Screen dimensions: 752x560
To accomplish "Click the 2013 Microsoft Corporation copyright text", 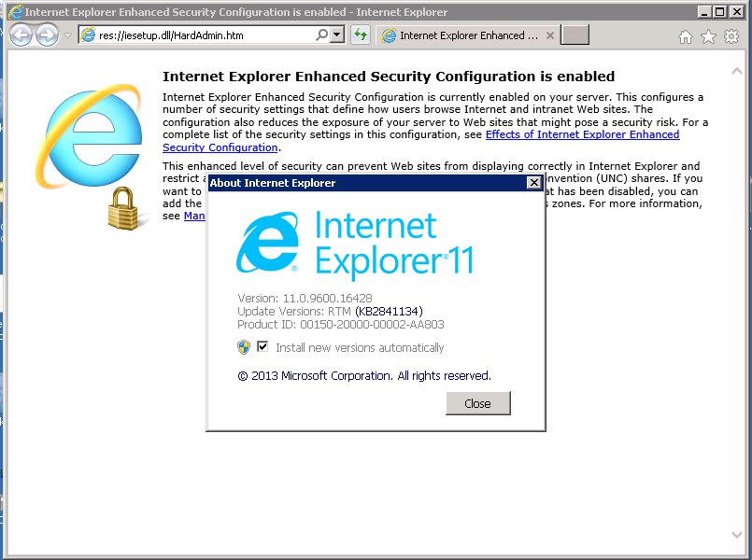I will click(x=364, y=375).
